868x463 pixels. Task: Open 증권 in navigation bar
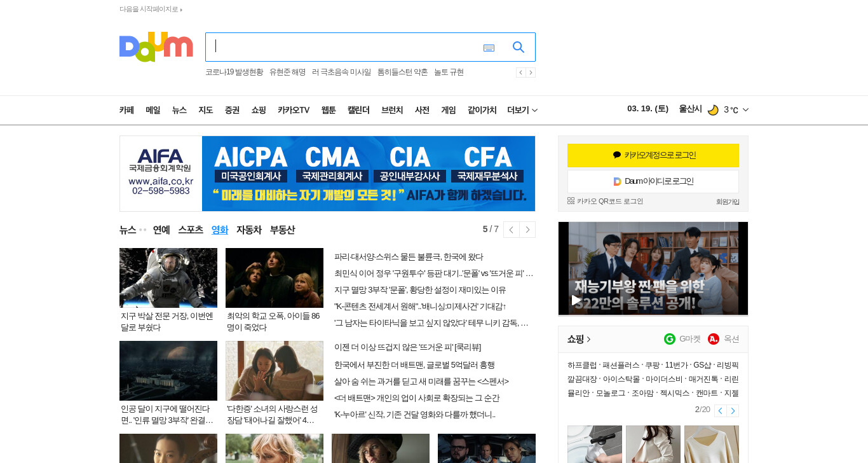pyautogui.click(x=232, y=110)
